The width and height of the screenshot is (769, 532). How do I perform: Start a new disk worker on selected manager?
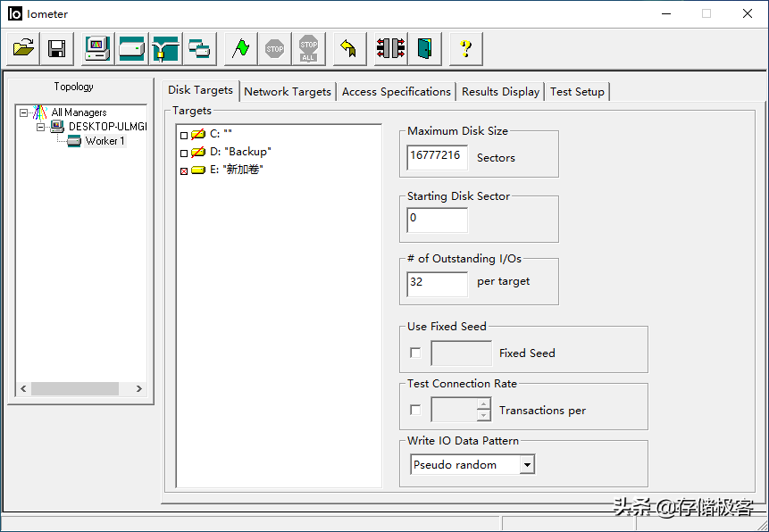[x=131, y=48]
